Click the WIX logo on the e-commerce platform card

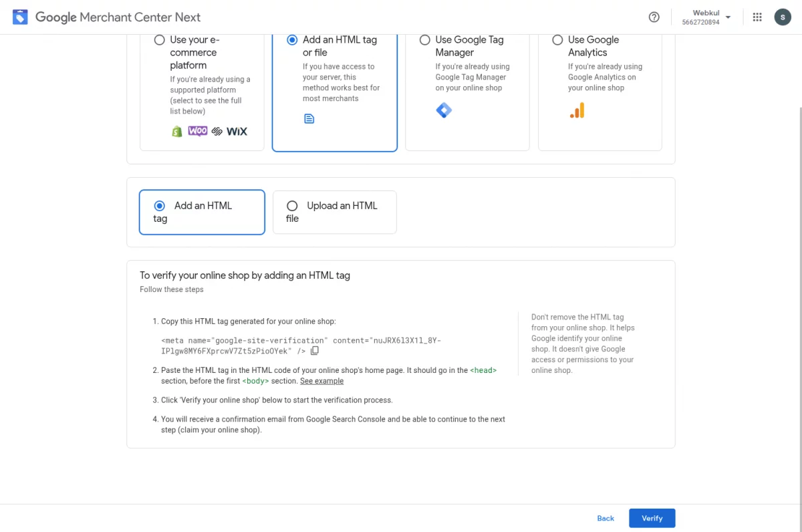click(236, 131)
